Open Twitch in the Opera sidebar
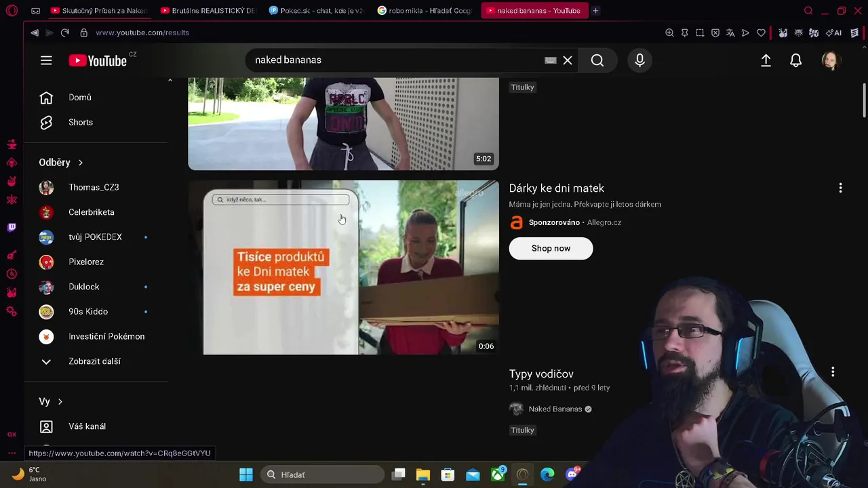The image size is (868, 488). 12,227
